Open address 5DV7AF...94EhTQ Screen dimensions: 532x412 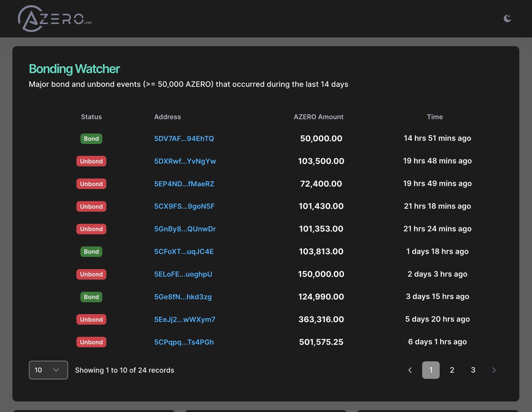pyautogui.click(x=184, y=139)
